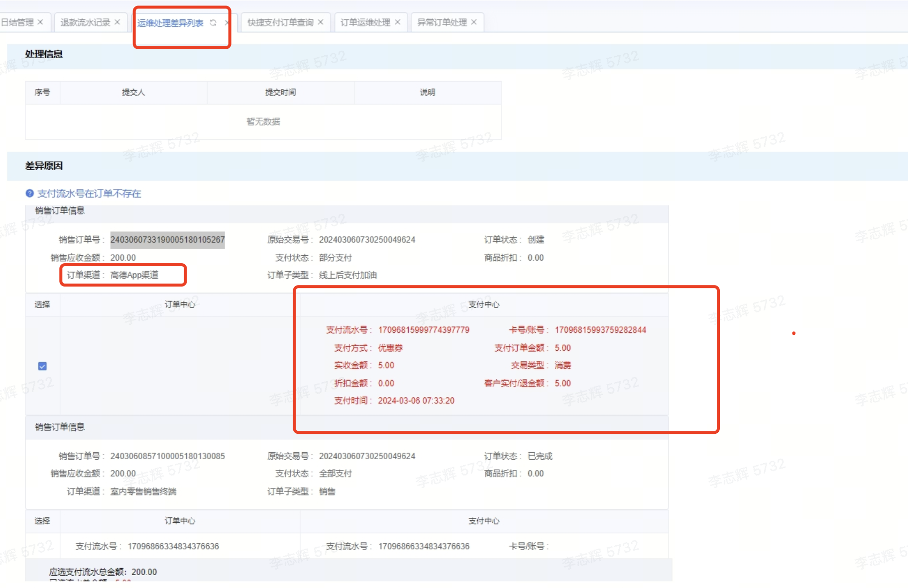Close the 快捷支付订单查询 tab
The height and width of the screenshot is (588, 908).
(x=321, y=22)
